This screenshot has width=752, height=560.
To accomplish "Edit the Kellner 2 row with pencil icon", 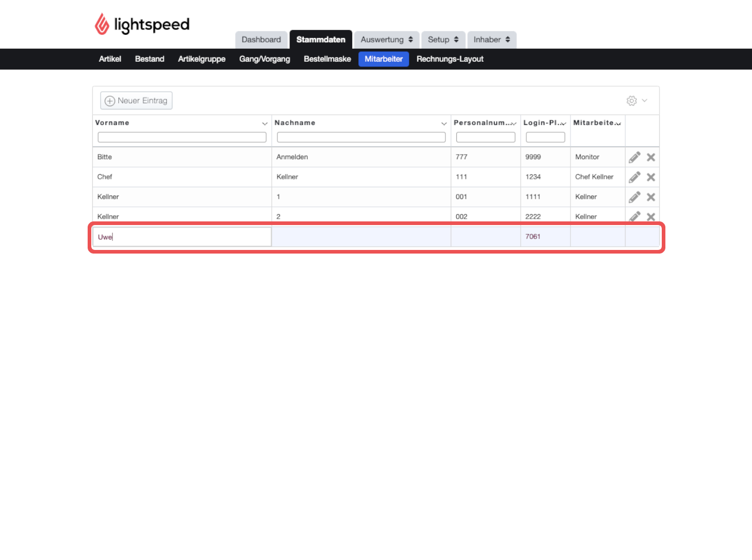I will click(634, 216).
